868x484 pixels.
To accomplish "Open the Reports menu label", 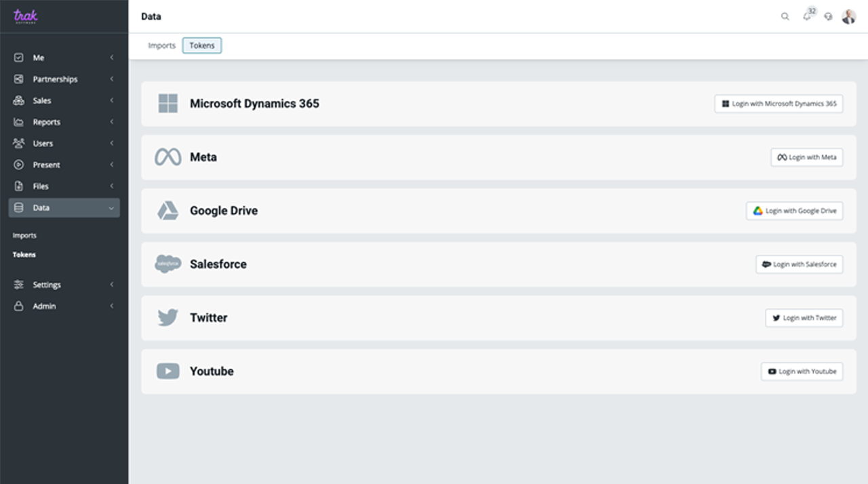I will [x=47, y=122].
